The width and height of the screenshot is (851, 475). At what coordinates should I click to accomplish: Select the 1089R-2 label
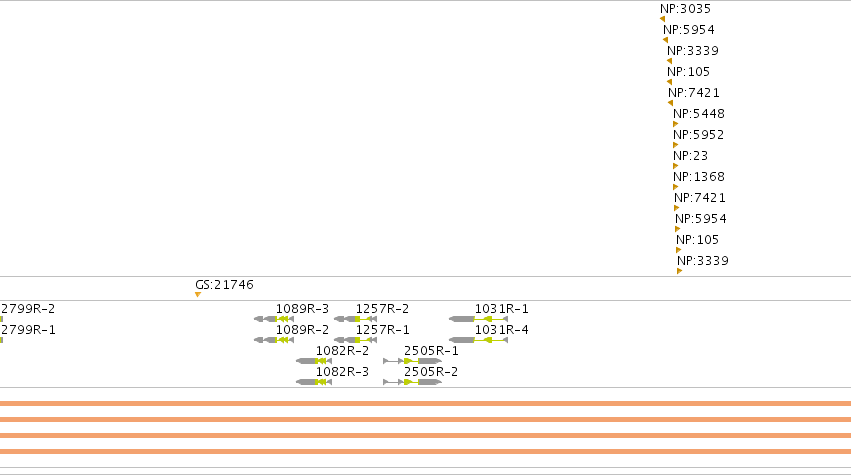pos(302,330)
